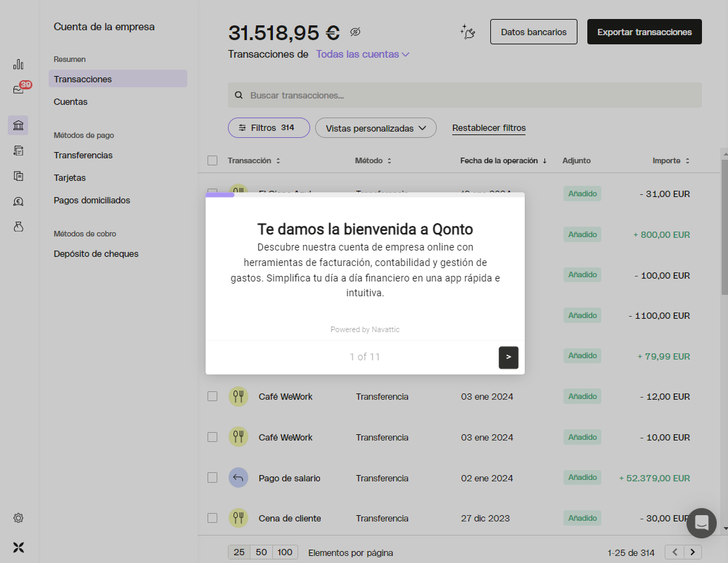Screen dimensions: 728x563
Task: Click the Cena de cliente transaction name
Action: [290, 519]
